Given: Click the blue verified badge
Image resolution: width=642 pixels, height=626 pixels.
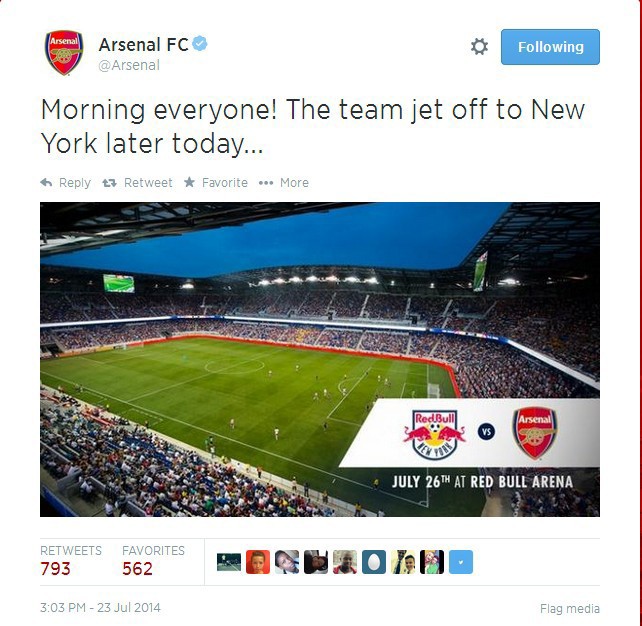Looking at the screenshot, I should click(200, 43).
